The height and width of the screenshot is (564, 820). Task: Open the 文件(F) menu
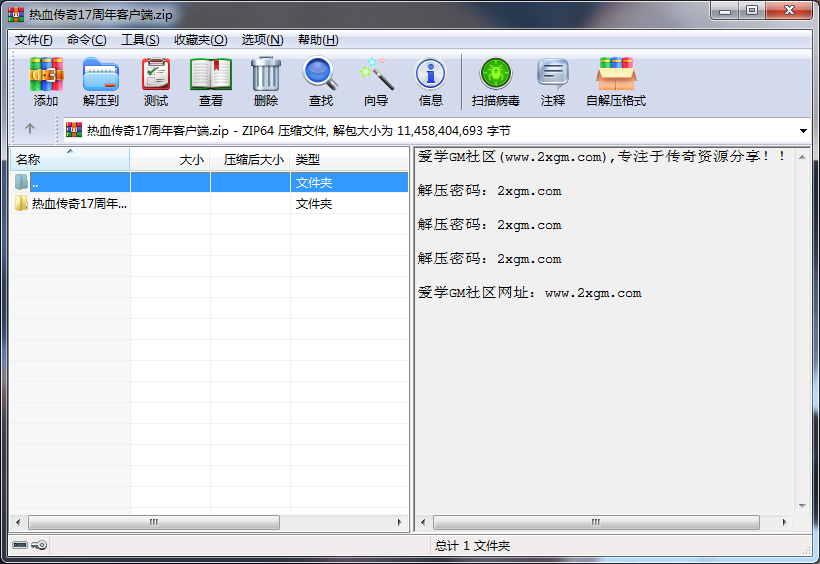click(33, 40)
